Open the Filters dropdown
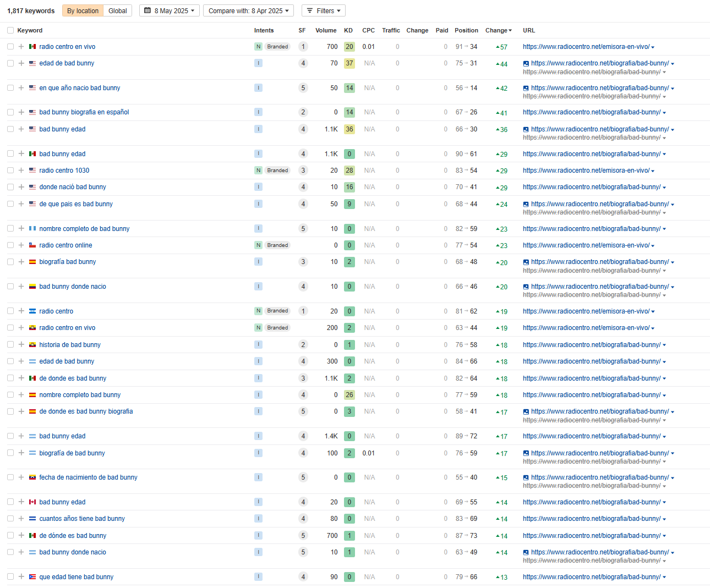 click(324, 10)
